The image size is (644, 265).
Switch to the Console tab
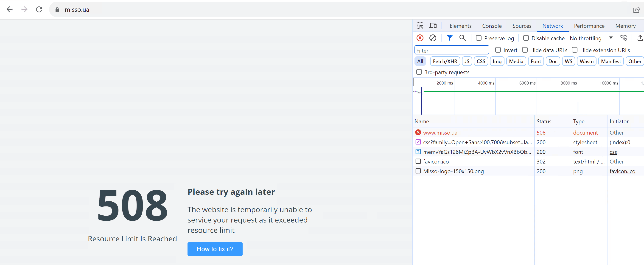[492, 26]
